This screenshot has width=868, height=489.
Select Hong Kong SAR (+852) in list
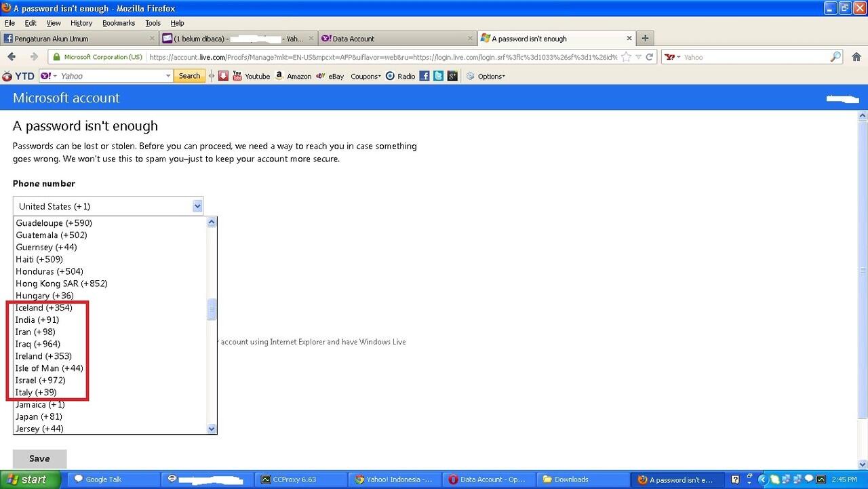click(110, 283)
